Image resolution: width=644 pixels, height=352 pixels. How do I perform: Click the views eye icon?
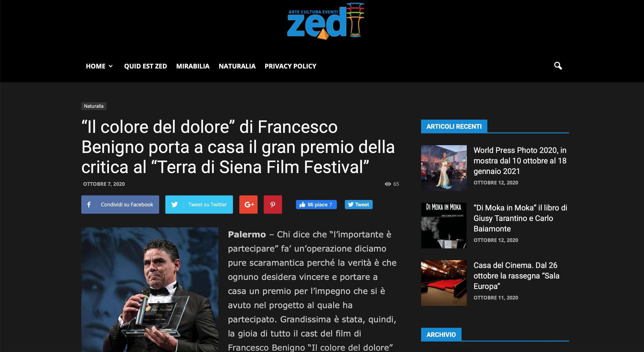(388, 184)
